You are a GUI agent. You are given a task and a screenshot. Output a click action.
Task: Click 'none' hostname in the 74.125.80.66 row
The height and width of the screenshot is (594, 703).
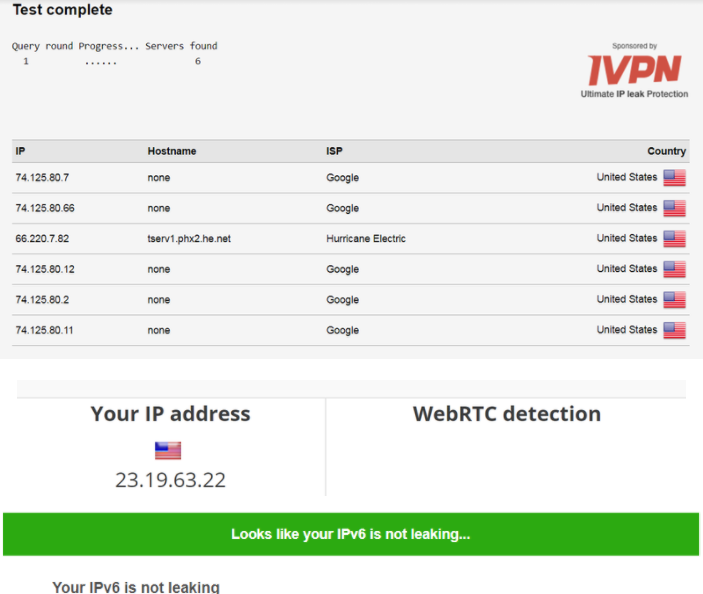(159, 208)
